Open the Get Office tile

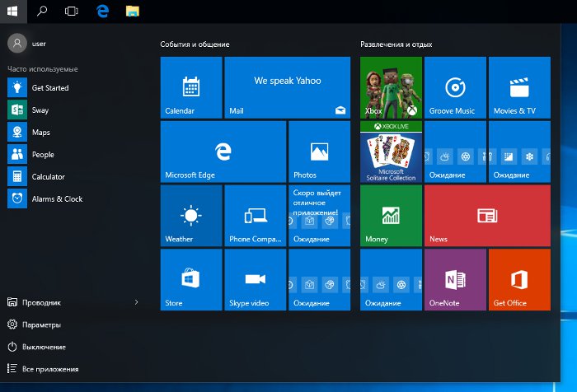pos(519,279)
